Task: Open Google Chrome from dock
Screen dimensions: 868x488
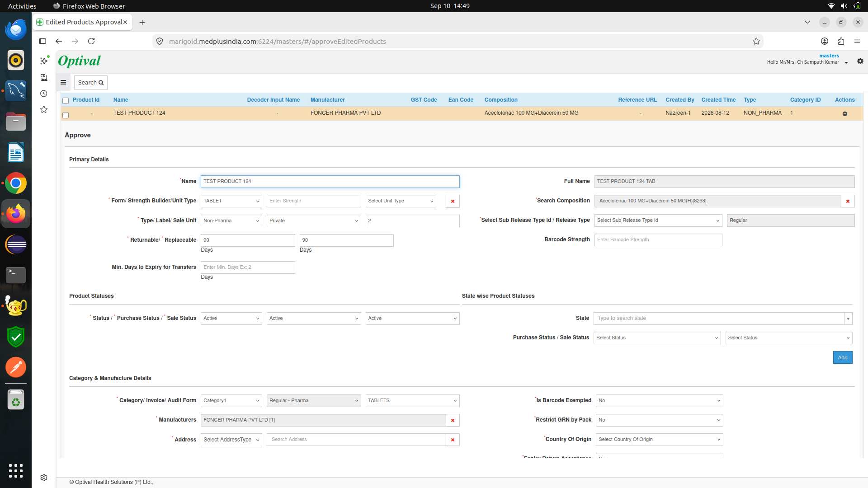Action: click(16, 183)
